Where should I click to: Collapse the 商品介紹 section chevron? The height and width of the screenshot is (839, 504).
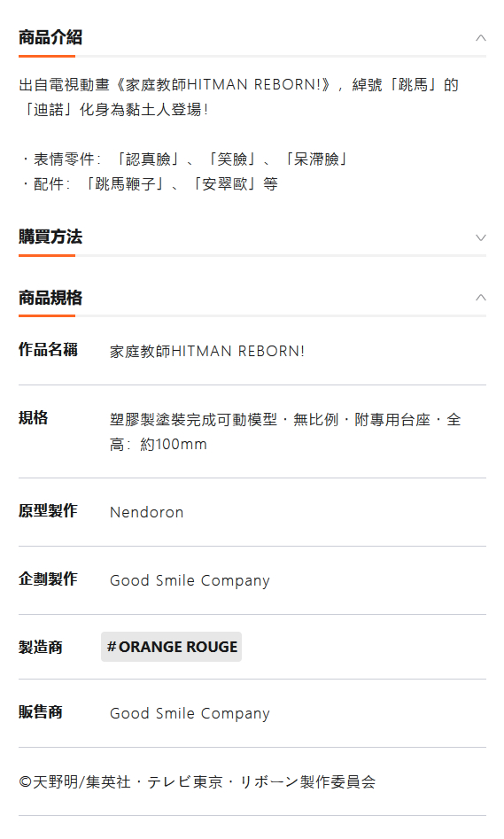480,38
